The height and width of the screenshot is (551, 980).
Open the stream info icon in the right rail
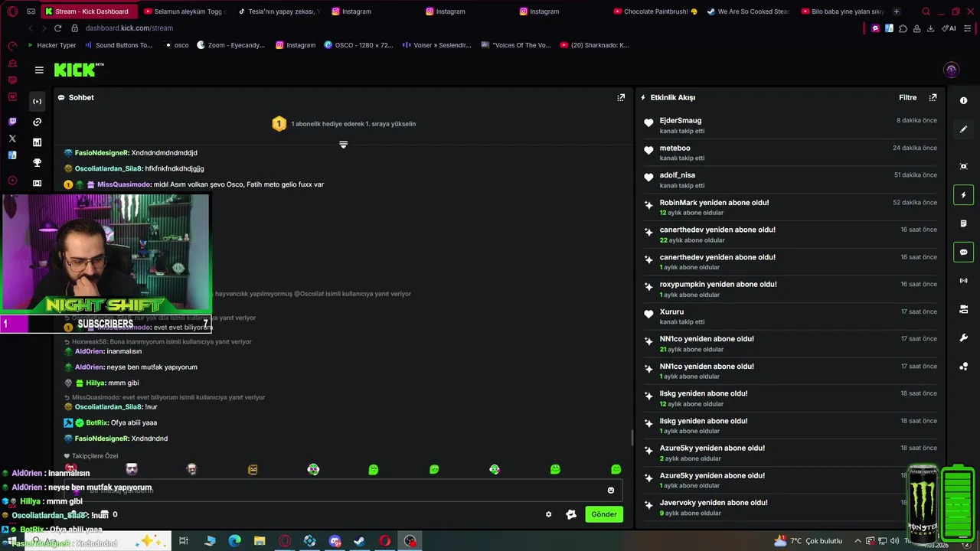tap(963, 101)
